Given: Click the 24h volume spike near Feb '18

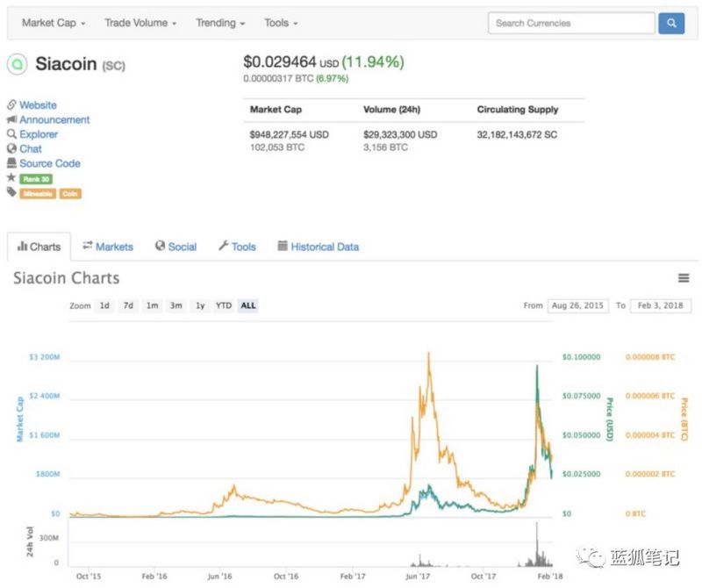Looking at the screenshot, I should click(x=537, y=544).
